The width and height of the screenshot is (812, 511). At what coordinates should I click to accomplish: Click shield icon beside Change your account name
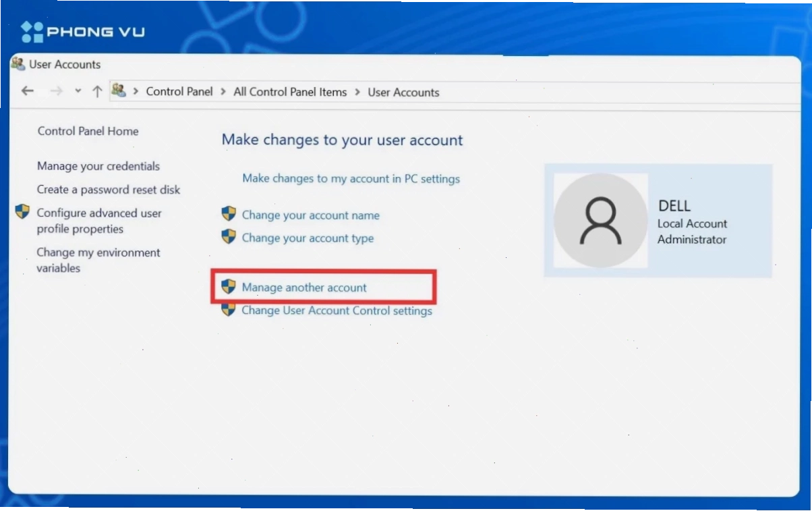point(229,214)
